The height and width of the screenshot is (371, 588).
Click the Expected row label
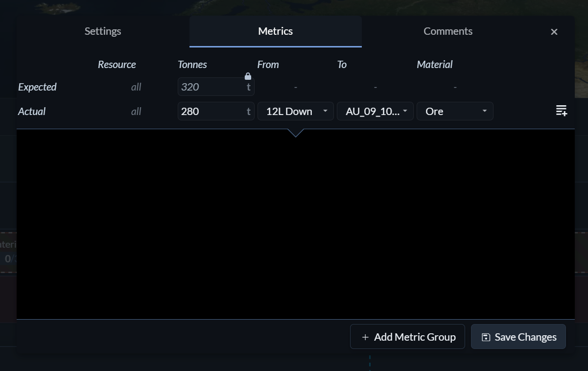[x=37, y=87]
